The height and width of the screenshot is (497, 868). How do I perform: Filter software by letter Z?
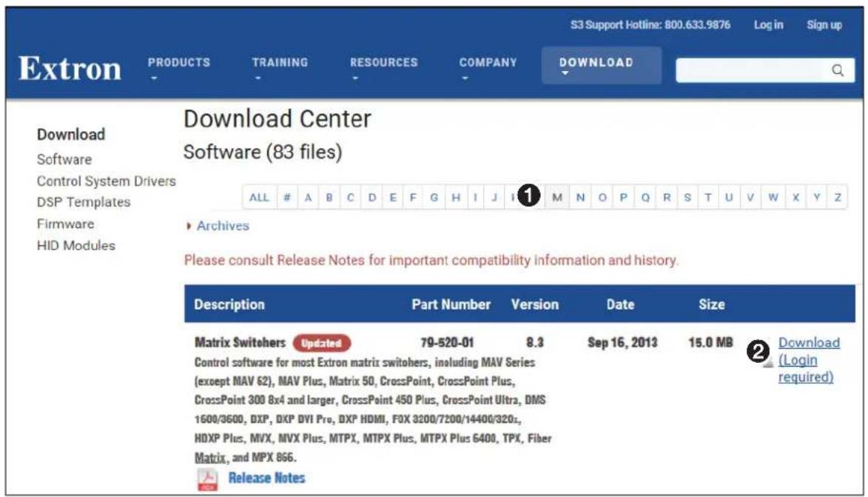pyautogui.click(x=838, y=197)
